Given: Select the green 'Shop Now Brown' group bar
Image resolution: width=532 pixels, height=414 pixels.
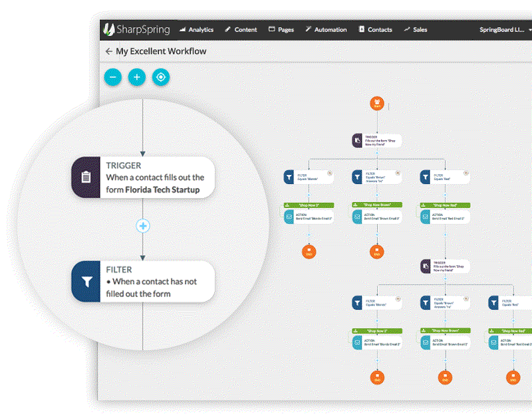Looking at the screenshot, I should pyautogui.click(x=376, y=205).
